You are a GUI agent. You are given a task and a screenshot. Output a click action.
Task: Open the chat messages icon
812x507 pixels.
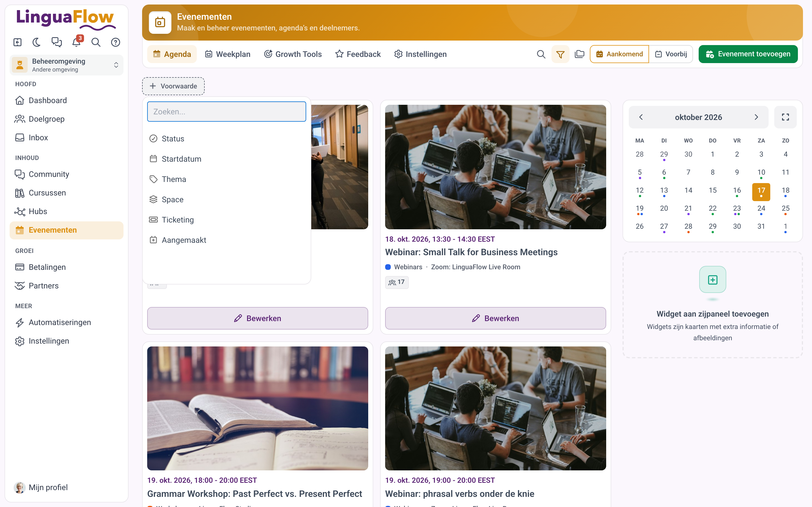56,42
